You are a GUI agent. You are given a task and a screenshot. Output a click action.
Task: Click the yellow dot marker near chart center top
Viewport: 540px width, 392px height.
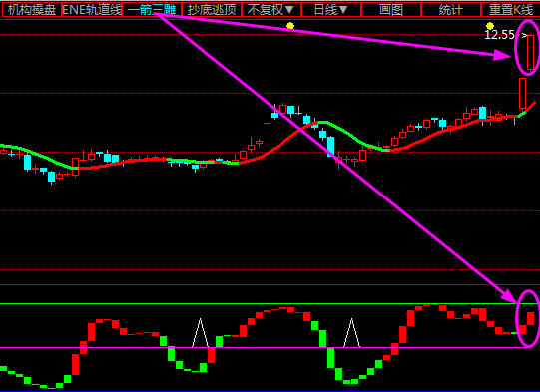point(290,26)
